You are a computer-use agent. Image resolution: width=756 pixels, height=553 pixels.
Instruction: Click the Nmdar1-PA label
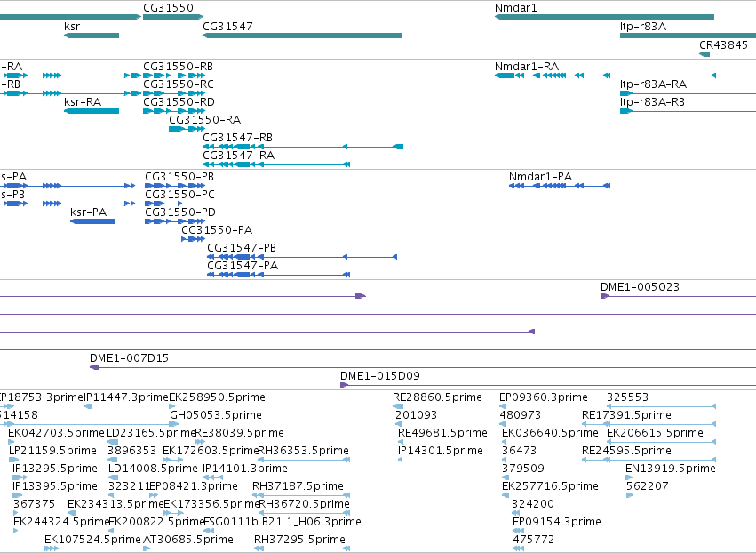[540, 177]
